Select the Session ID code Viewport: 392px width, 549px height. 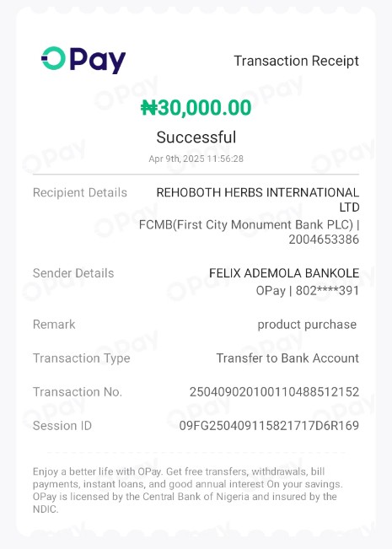click(269, 425)
